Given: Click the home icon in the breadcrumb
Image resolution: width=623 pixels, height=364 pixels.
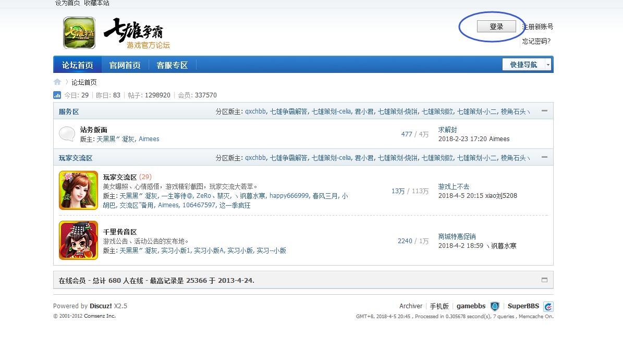Looking at the screenshot, I should [57, 82].
